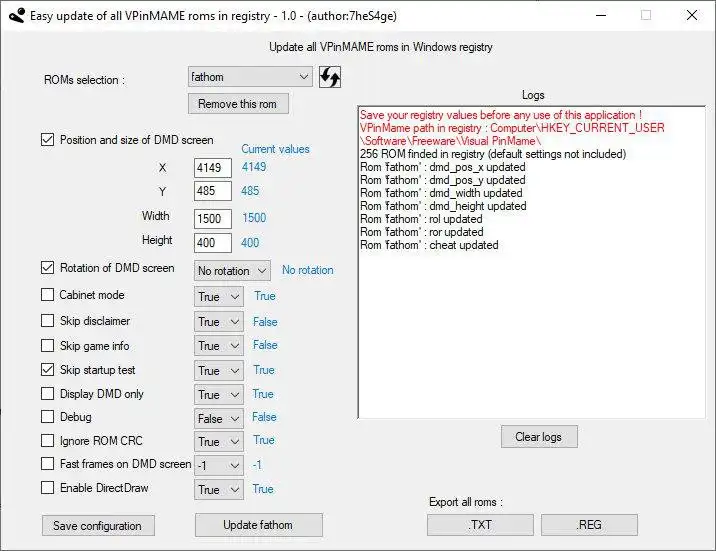This screenshot has height=551, width=716.
Task: Click log line 'dmd_height updated'
Action: (x=443, y=206)
